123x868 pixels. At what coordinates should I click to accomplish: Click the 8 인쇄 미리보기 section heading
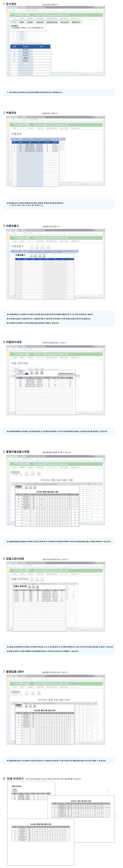point(13,779)
